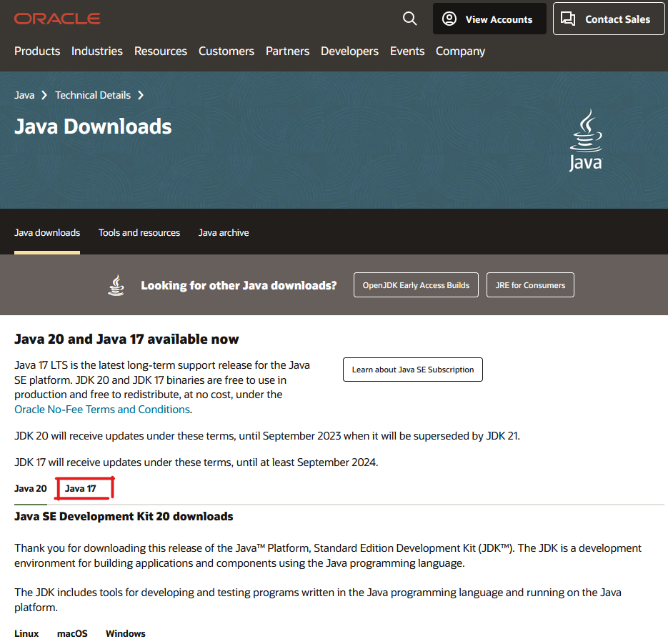Open the Industries menu

pyautogui.click(x=96, y=51)
